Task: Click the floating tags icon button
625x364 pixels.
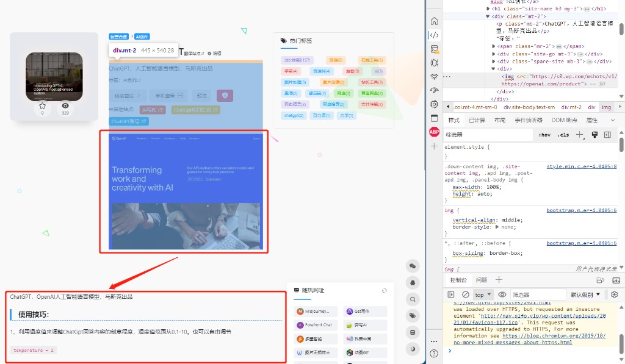Action: (x=413, y=316)
